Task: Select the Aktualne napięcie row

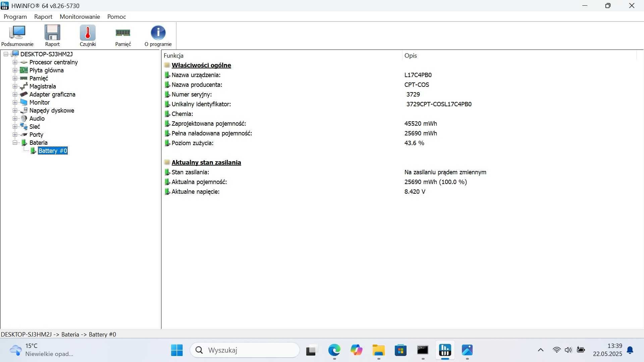Action: [399, 192]
